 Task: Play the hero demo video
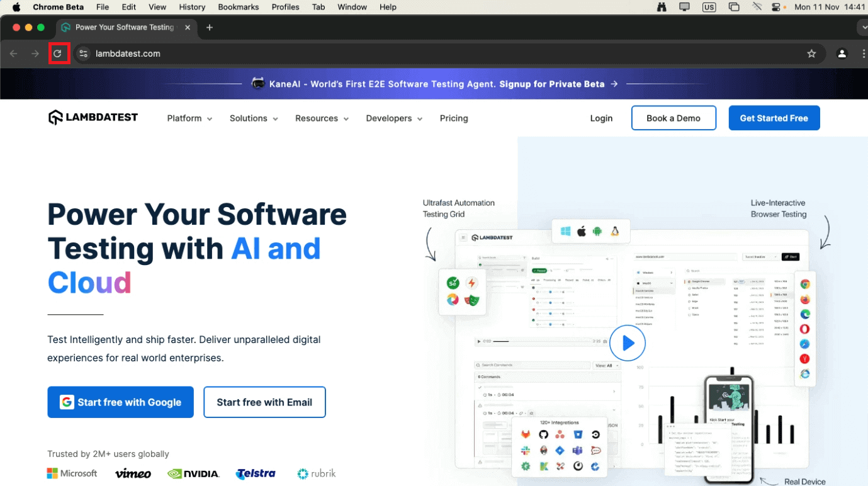tap(628, 343)
